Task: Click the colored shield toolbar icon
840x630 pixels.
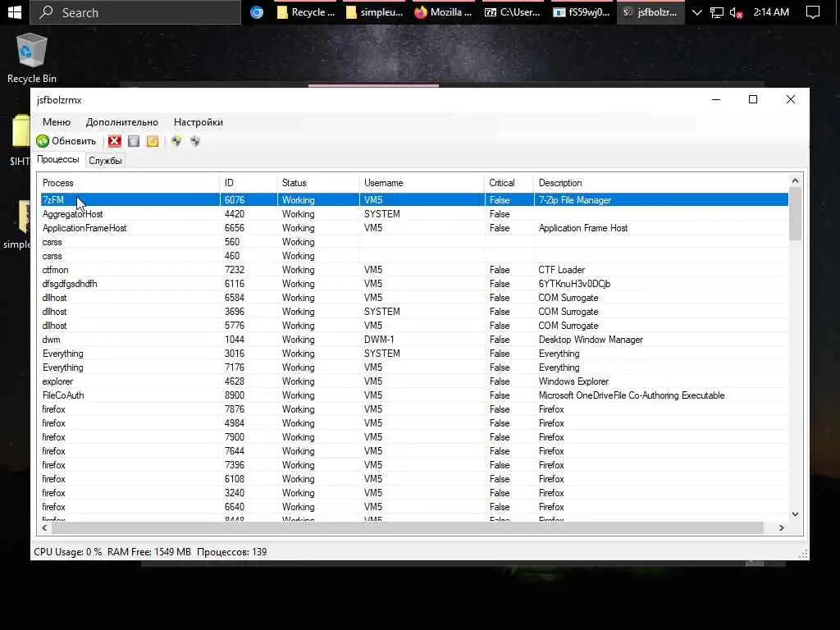Action: click(x=176, y=141)
